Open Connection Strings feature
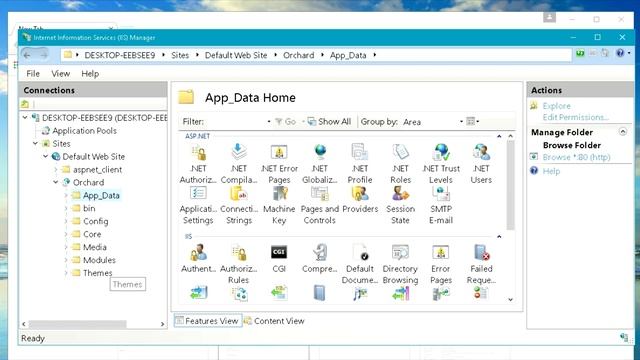 (x=239, y=204)
